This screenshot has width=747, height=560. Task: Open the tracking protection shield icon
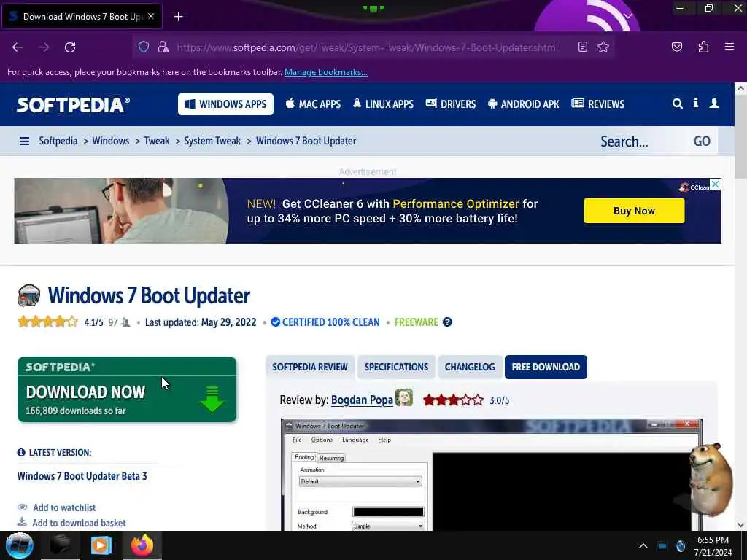pyautogui.click(x=144, y=47)
